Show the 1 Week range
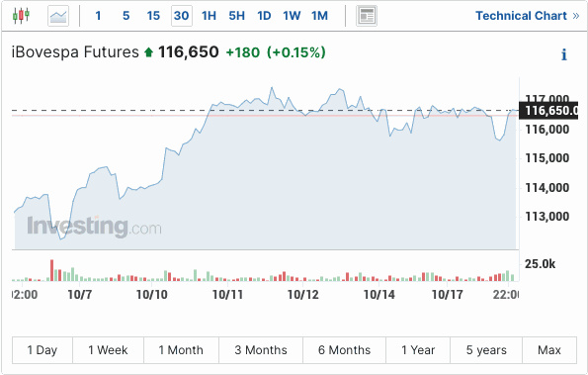This screenshot has width=588, height=375. point(108,350)
